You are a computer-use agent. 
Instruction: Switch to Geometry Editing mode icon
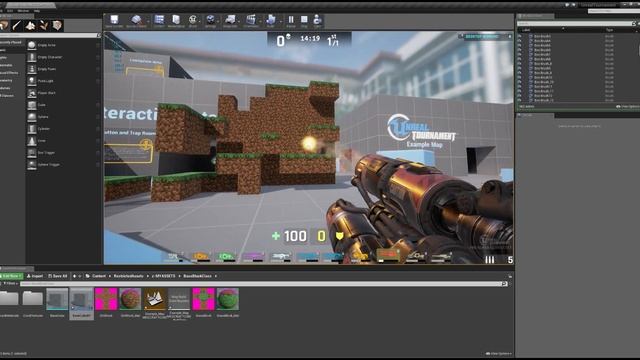(57, 25)
